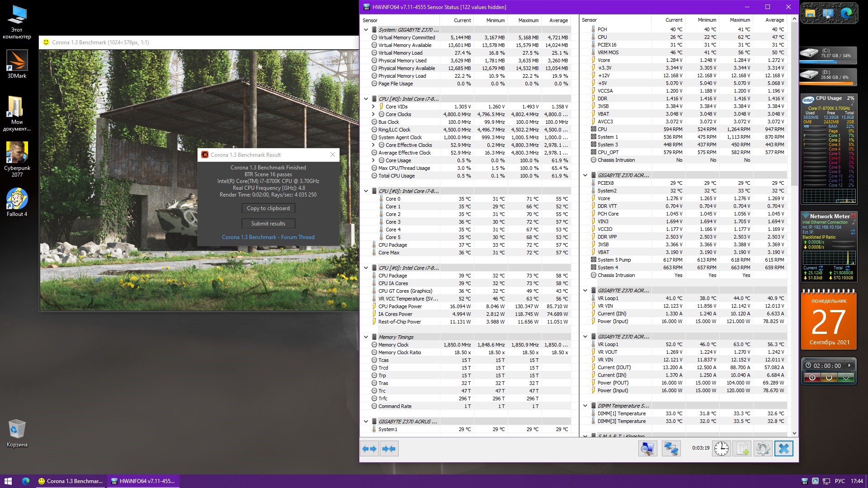The width and height of the screenshot is (868, 488).
Task: Click Submit results button
Action: (x=268, y=224)
